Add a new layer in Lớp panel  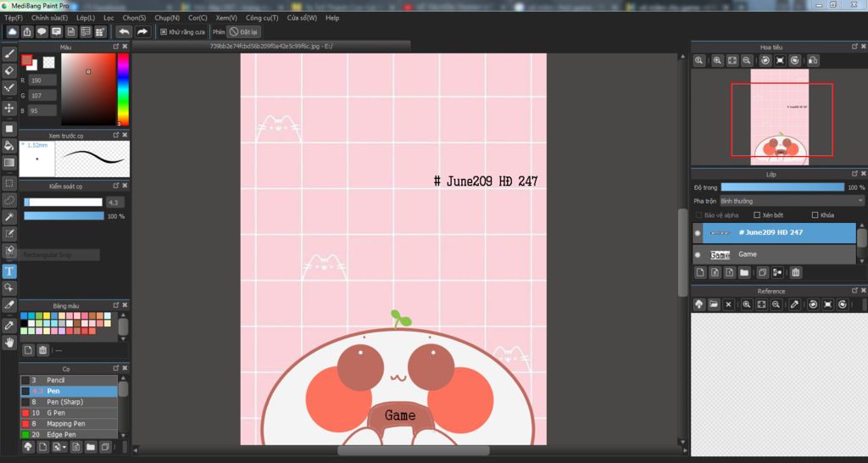coord(701,272)
